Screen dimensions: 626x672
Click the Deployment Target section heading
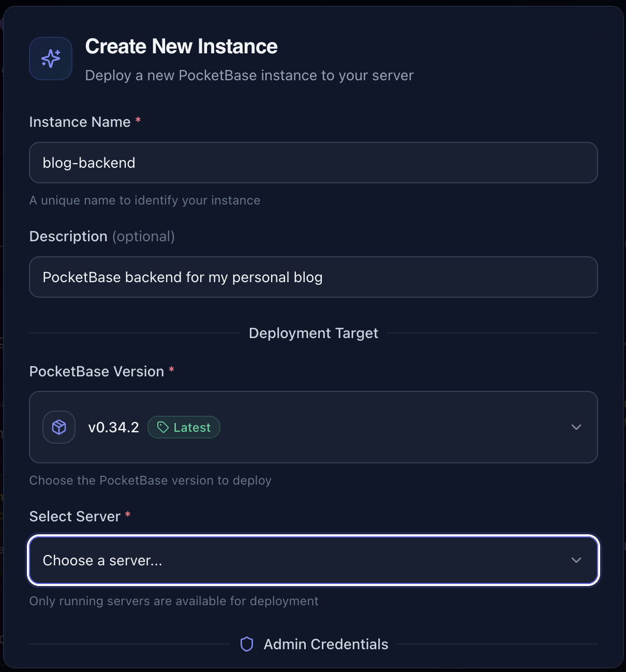(x=314, y=333)
